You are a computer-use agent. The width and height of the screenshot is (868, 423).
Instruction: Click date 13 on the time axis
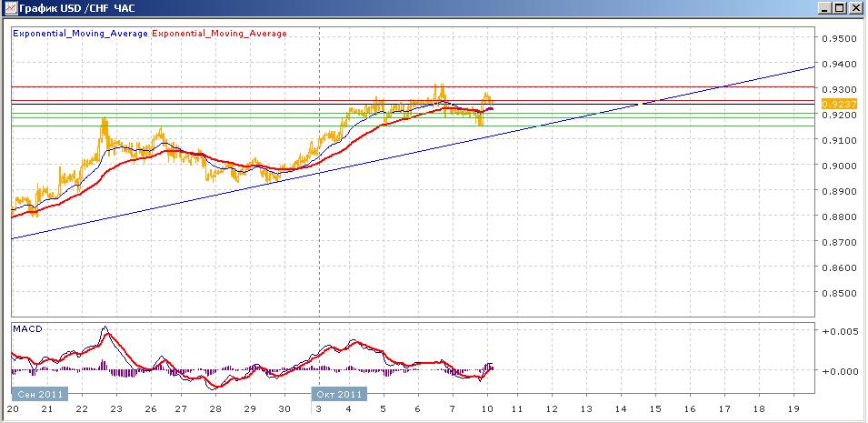[585, 409]
